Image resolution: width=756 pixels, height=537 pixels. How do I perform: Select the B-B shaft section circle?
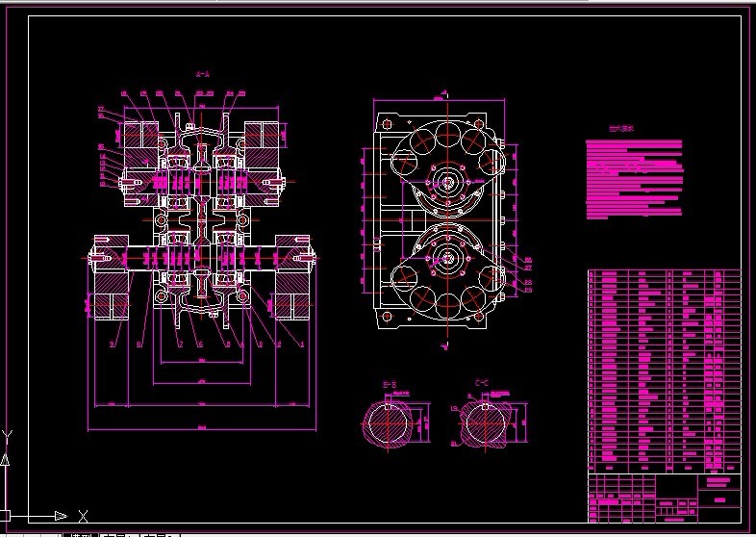pyautogui.click(x=389, y=423)
